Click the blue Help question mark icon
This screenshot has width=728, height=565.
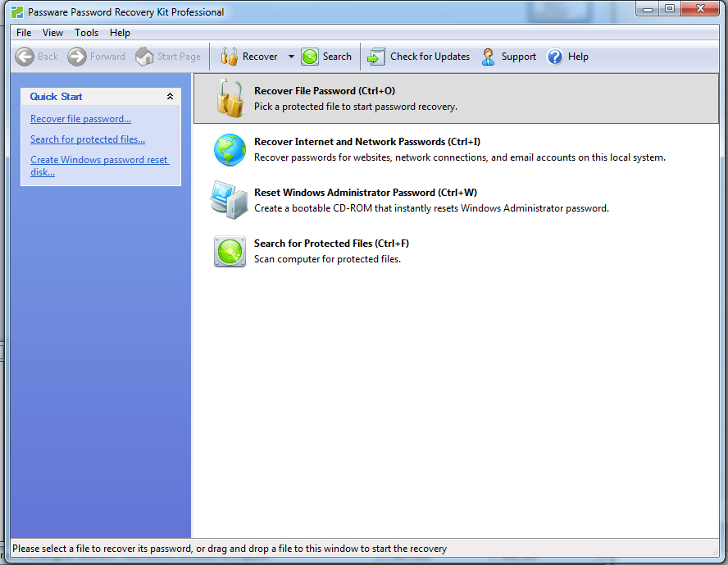[x=555, y=57]
